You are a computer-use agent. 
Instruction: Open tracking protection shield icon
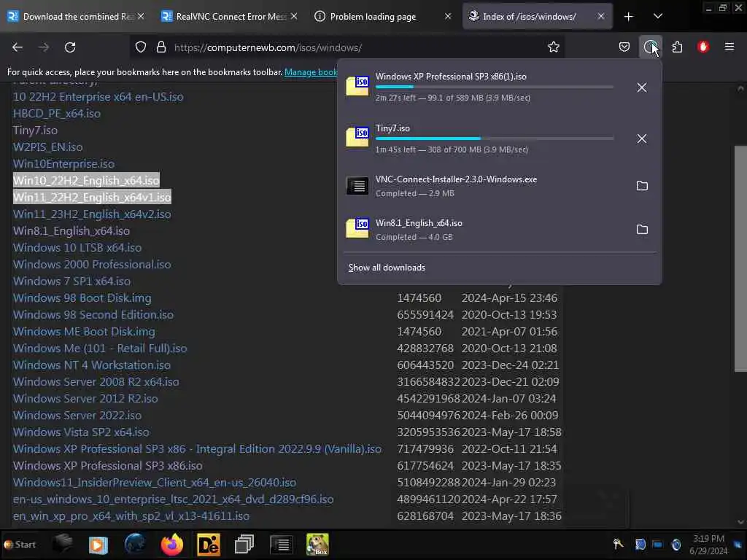[x=141, y=47]
